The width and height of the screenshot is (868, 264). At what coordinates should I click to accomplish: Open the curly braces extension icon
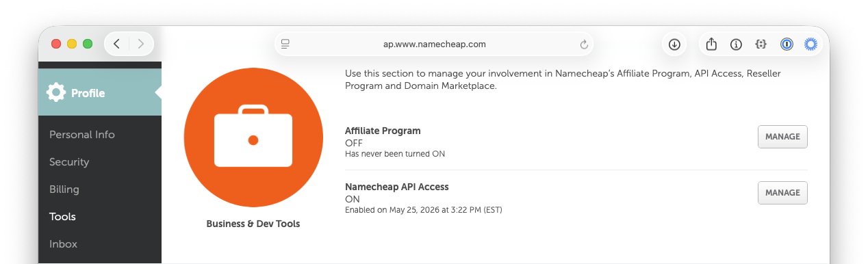click(x=761, y=44)
